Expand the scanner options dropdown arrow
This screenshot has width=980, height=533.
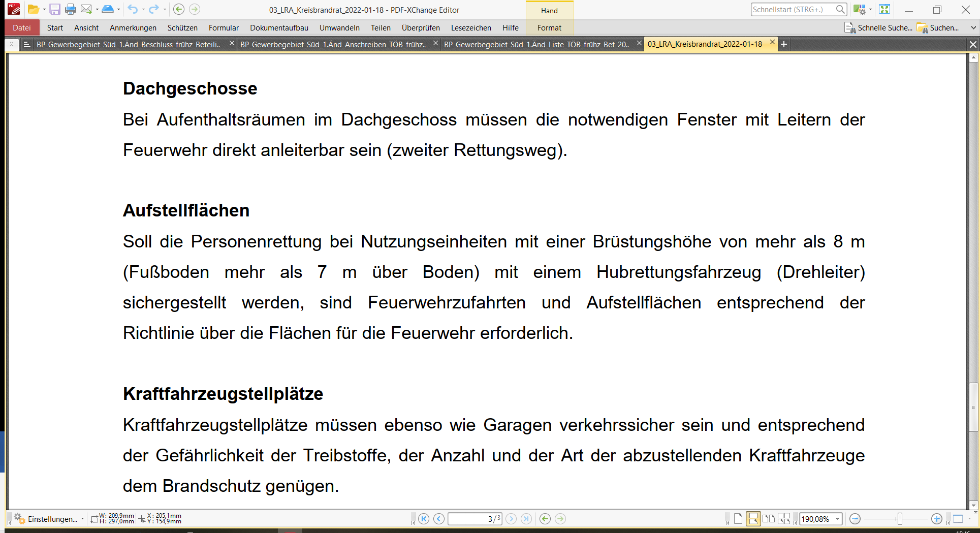118,9
